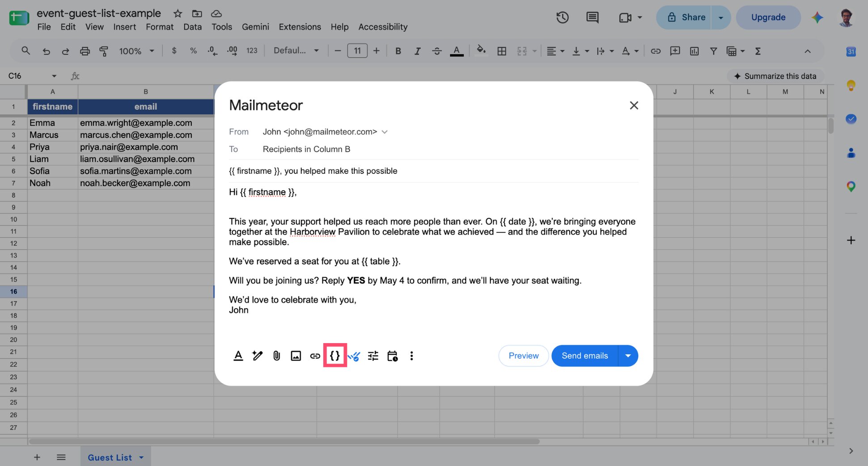Click the AI writing magic pen icon
Image resolution: width=868 pixels, height=466 pixels.
[x=258, y=356]
